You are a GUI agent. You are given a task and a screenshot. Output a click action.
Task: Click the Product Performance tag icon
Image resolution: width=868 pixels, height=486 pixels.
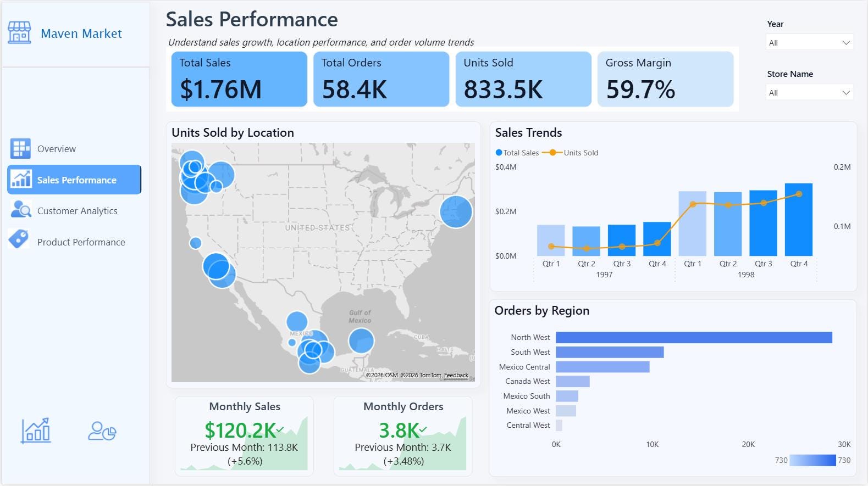(x=19, y=239)
